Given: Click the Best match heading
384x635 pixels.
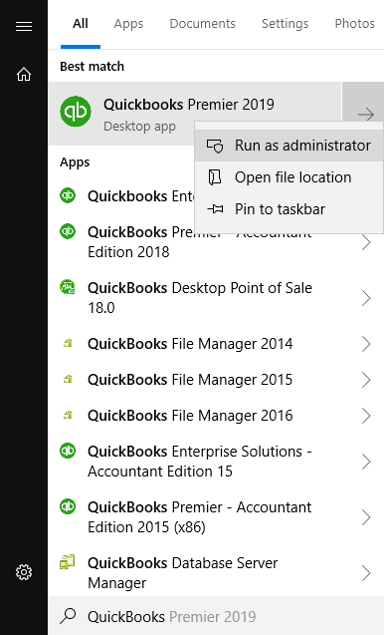Looking at the screenshot, I should coord(92,66).
